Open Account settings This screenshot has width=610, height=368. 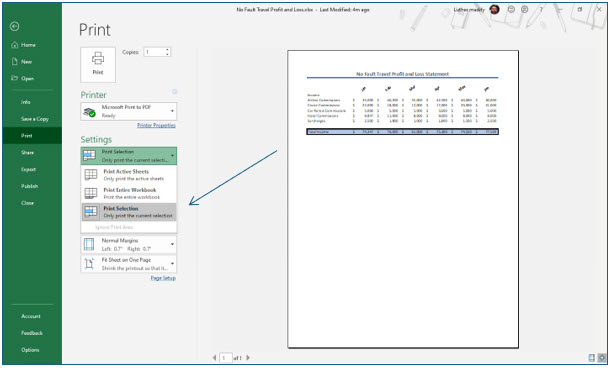(31, 316)
